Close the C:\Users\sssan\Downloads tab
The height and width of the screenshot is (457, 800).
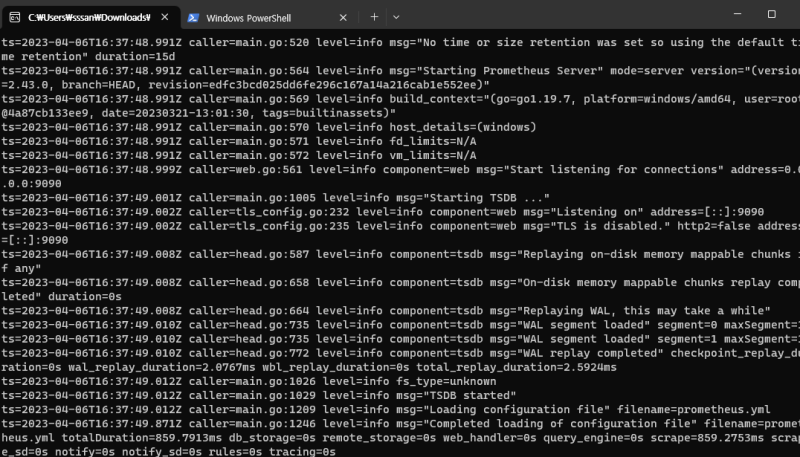point(164,17)
